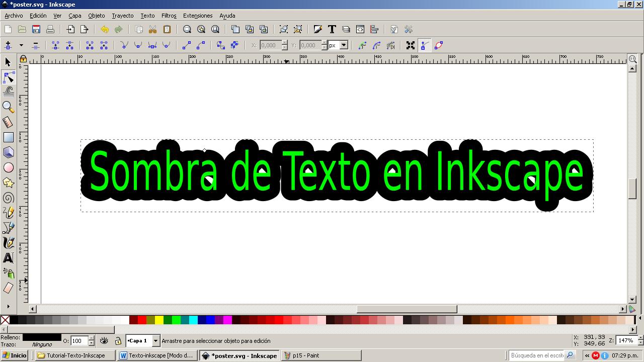This screenshot has height=362, width=644.
Task: Click the Save diskette icon
Action: coord(36,30)
